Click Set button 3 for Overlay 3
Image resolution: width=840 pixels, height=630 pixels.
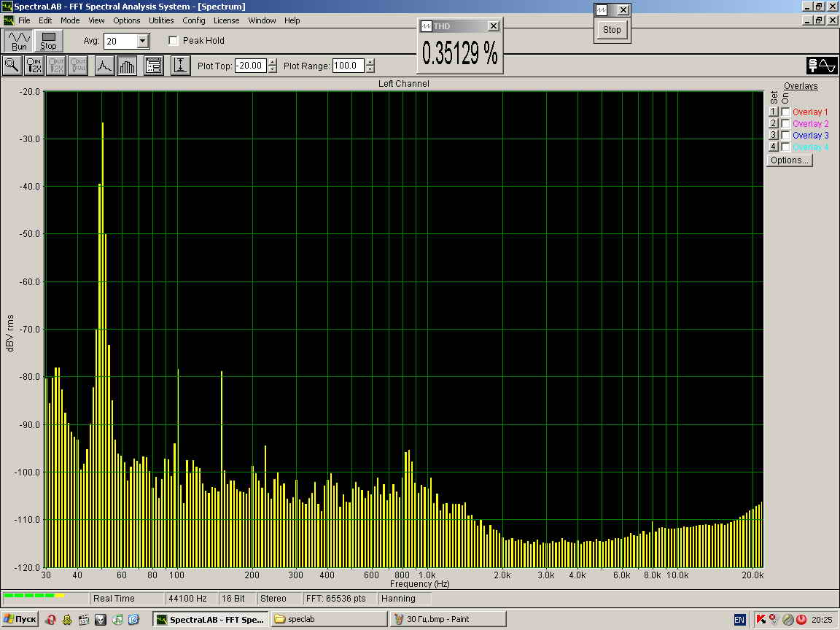click(x=773, y=135)
